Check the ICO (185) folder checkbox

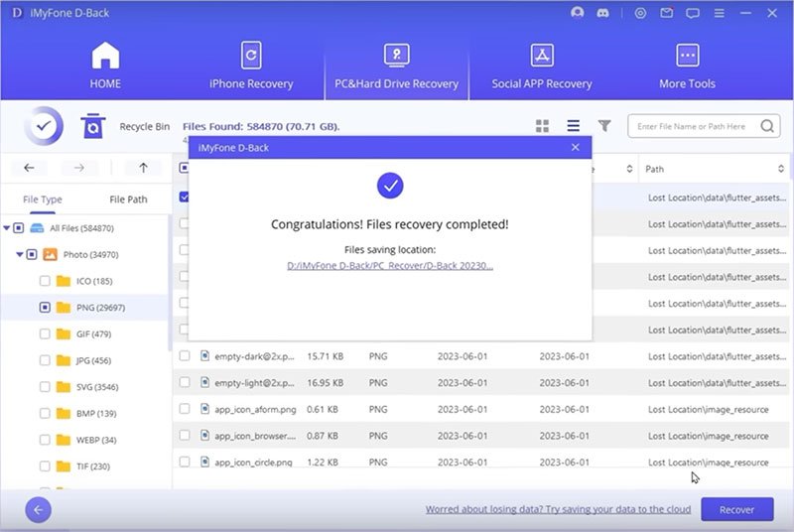click(x=45, y=281)
